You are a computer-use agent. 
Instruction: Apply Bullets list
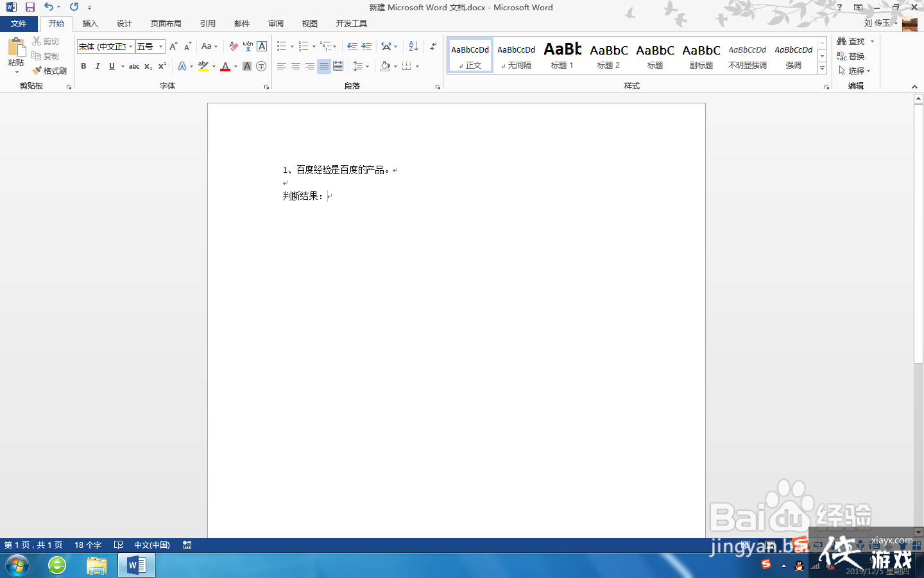coord(282,46)
